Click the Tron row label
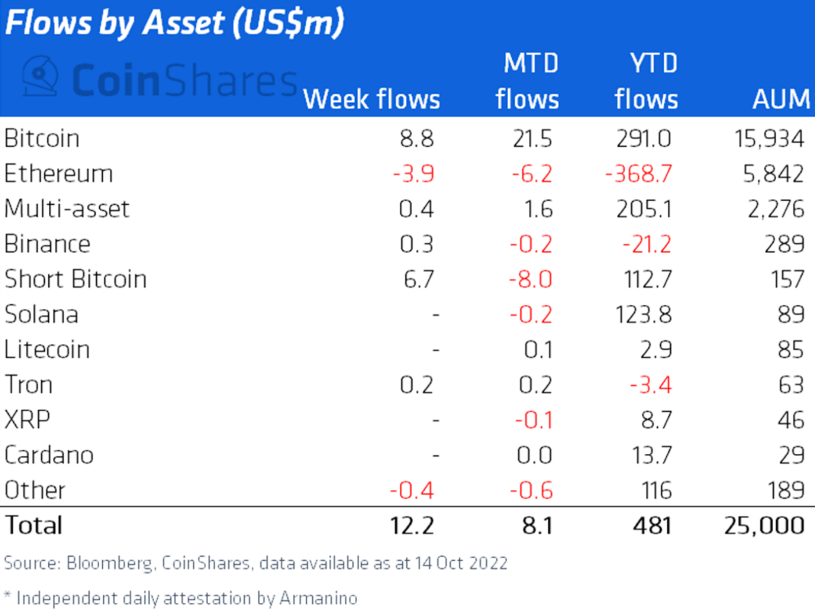Image resolution: width=815 pixels, height=613 pixels. [29, 384]
